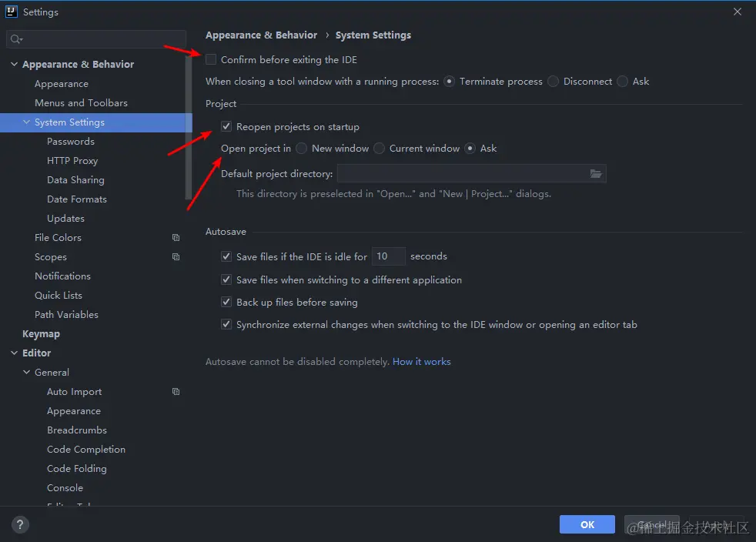The width and height of the screenshot is (756, 542).
Task: Open Menus and Toolbars settings
Action: pos(81,103)
